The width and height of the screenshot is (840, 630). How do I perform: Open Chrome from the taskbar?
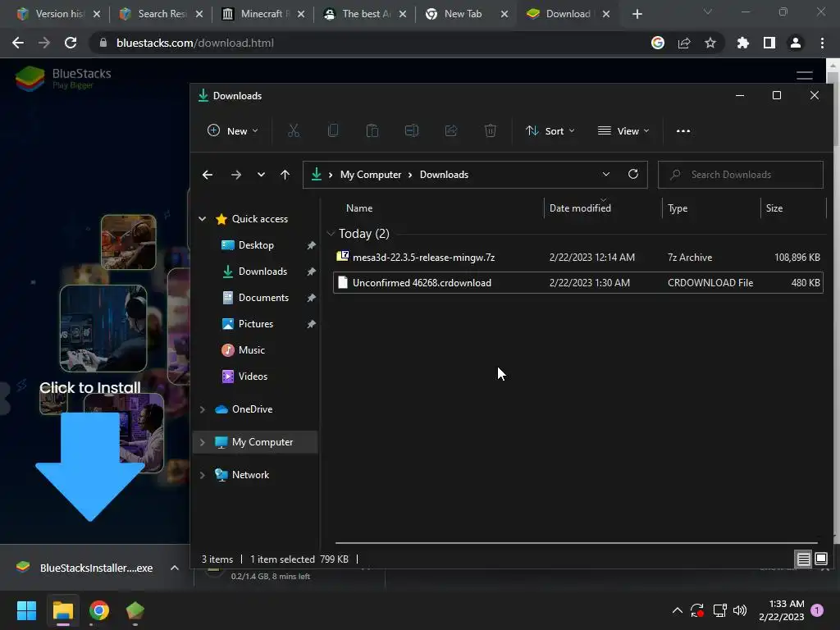99,610
